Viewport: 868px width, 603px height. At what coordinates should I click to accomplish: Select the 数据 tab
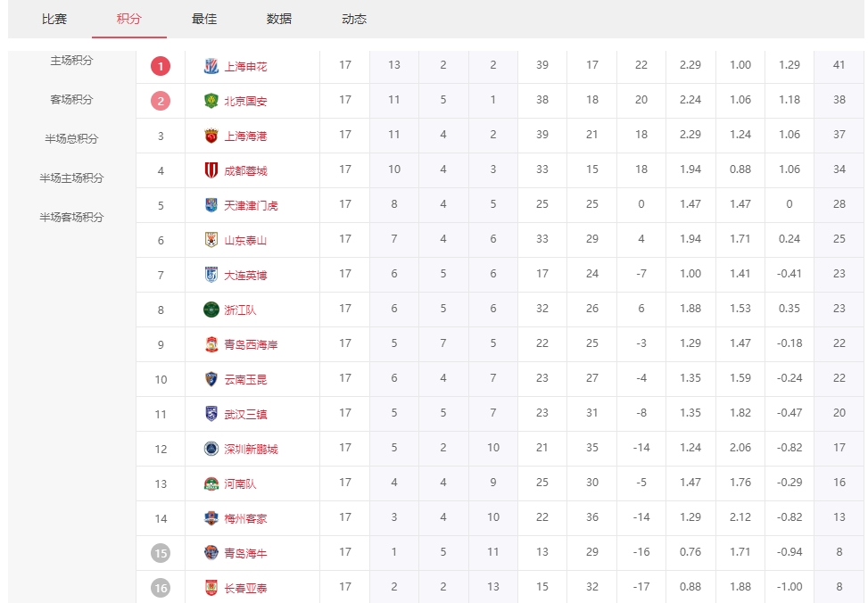[x=279, y=19]
